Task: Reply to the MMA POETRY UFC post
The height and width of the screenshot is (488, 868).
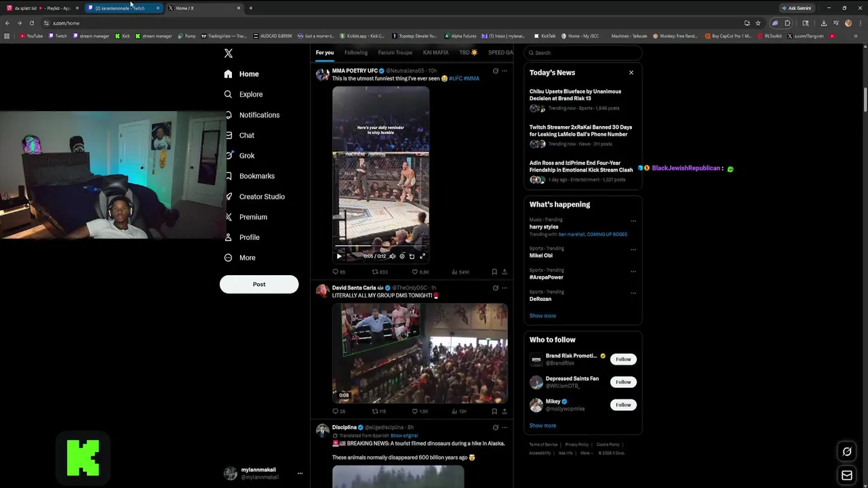Action: (x=338, y=272)
